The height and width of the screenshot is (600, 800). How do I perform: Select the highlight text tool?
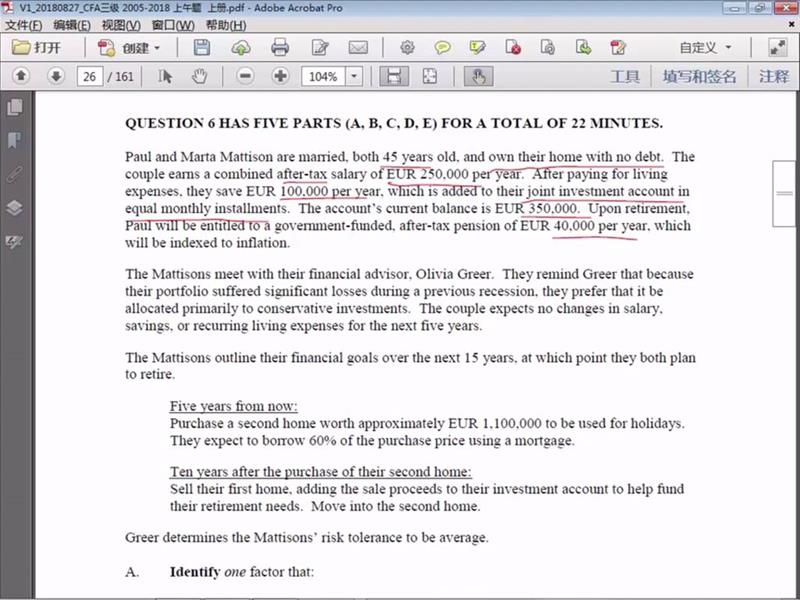coord(478,48)
